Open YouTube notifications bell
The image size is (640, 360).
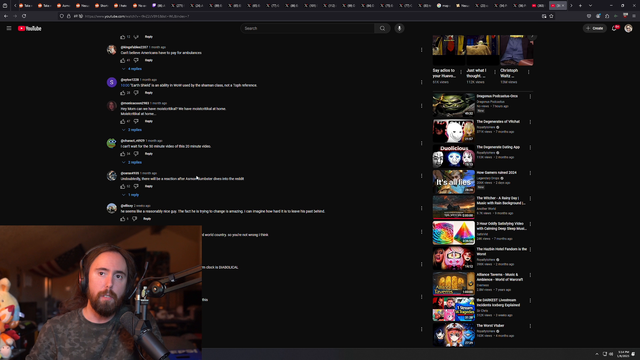click(x=615, y=28)
